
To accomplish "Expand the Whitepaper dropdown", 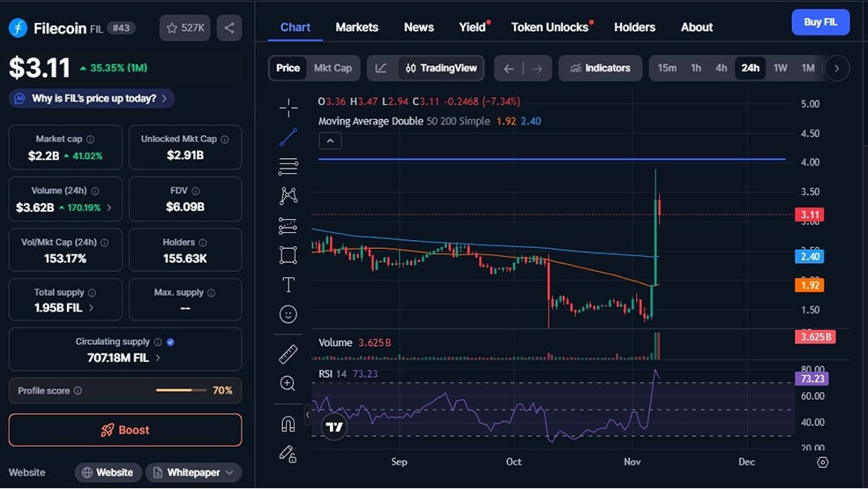I will click(194, 472).
